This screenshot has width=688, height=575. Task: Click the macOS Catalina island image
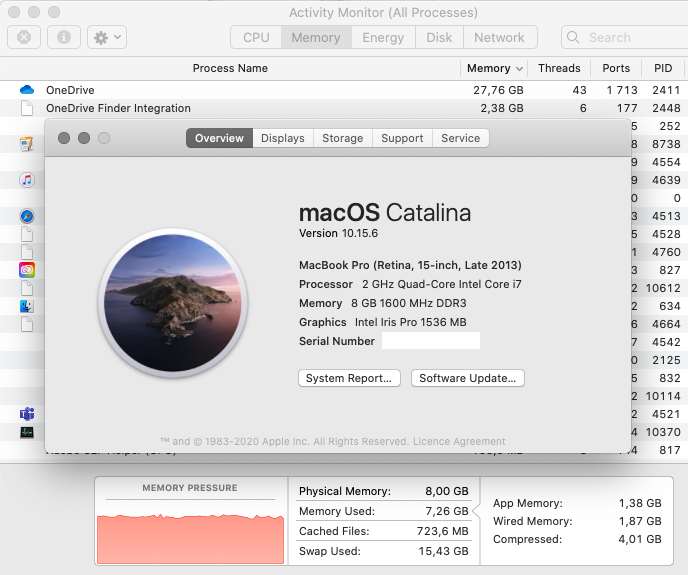(173, 303)
